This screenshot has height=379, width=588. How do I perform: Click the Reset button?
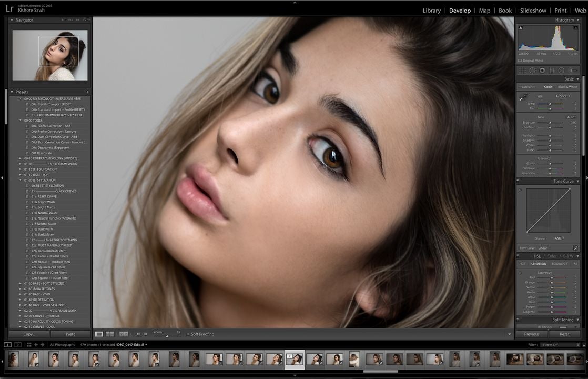pos(564,334)
